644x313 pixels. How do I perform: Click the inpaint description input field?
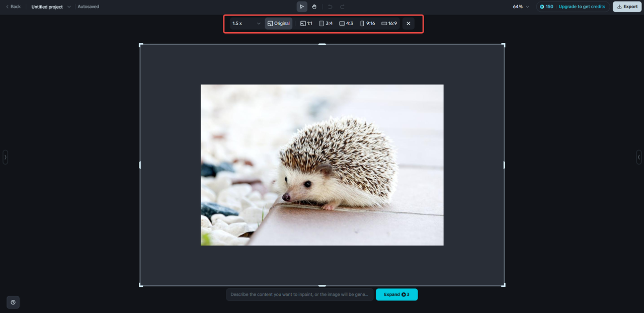pos(300,294)
